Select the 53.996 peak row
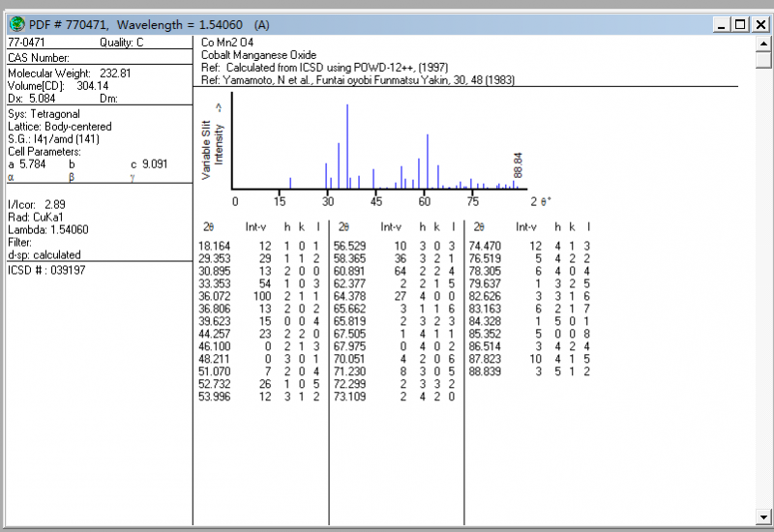 (259, 397)
